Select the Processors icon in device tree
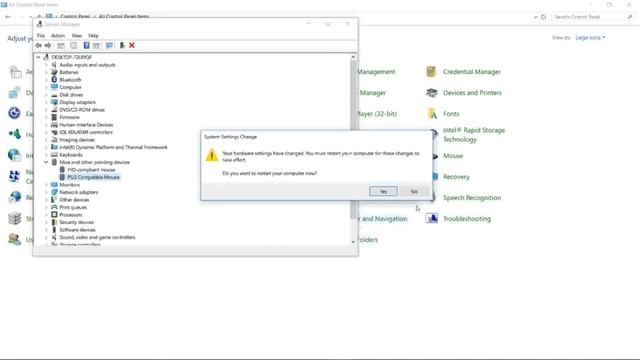This screenshot has width=640, height=360. [x=54, y=215]
